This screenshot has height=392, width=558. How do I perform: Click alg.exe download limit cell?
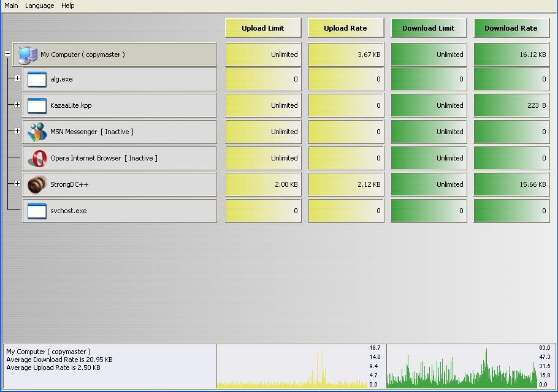pyautogui.click(x=429, y=79)
